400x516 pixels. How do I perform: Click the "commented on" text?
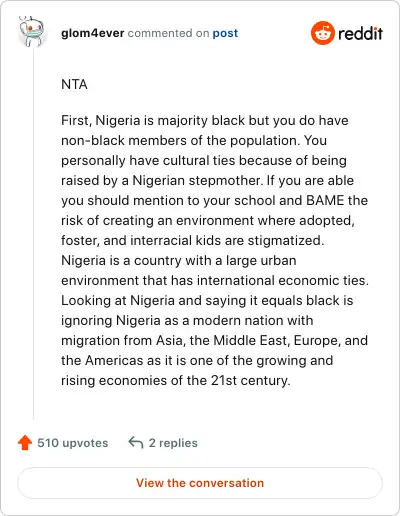pyautogui.click(x=168, y=33)
